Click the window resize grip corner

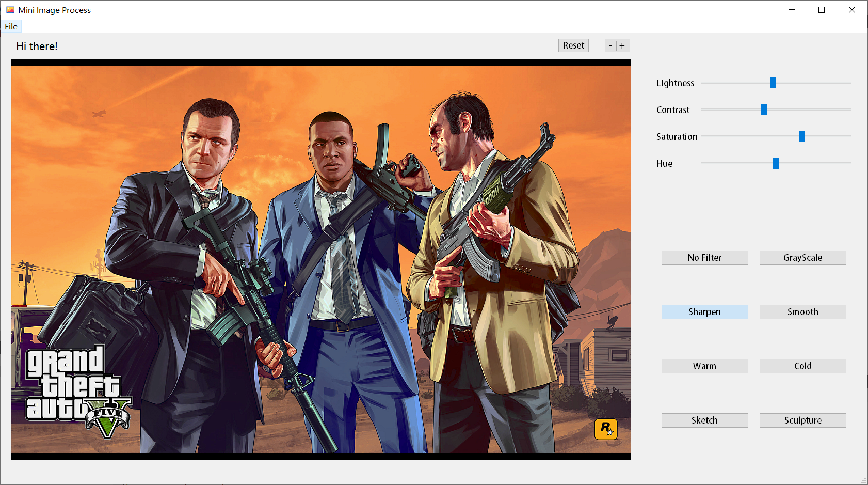[863, 480]
